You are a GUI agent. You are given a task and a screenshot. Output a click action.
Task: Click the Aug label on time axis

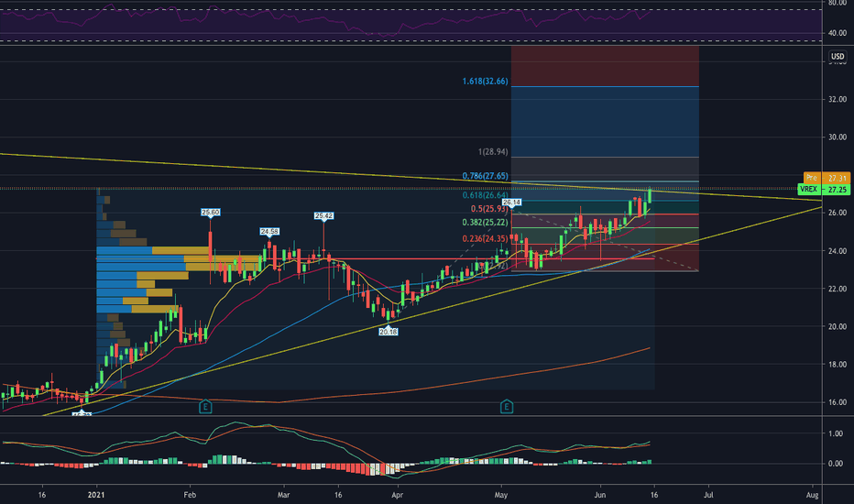[x=812, y=495]
